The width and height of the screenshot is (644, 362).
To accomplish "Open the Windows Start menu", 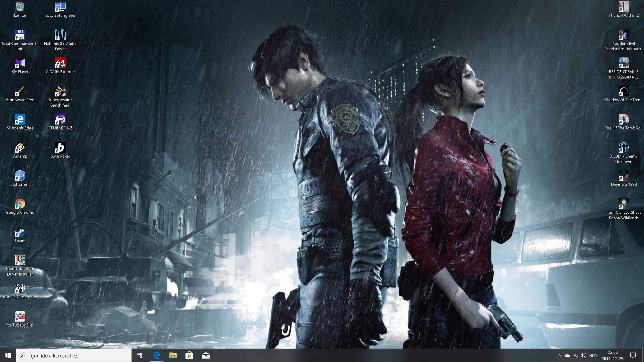I will (8, 355).
